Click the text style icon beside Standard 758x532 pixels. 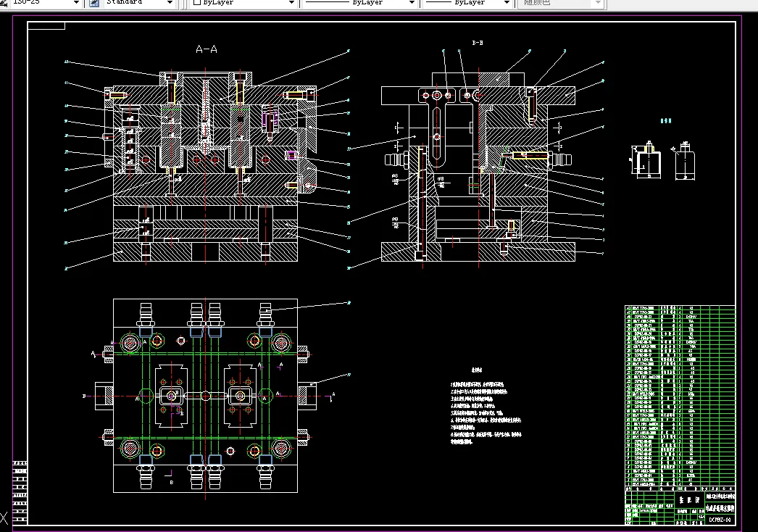tap(94, 2)
